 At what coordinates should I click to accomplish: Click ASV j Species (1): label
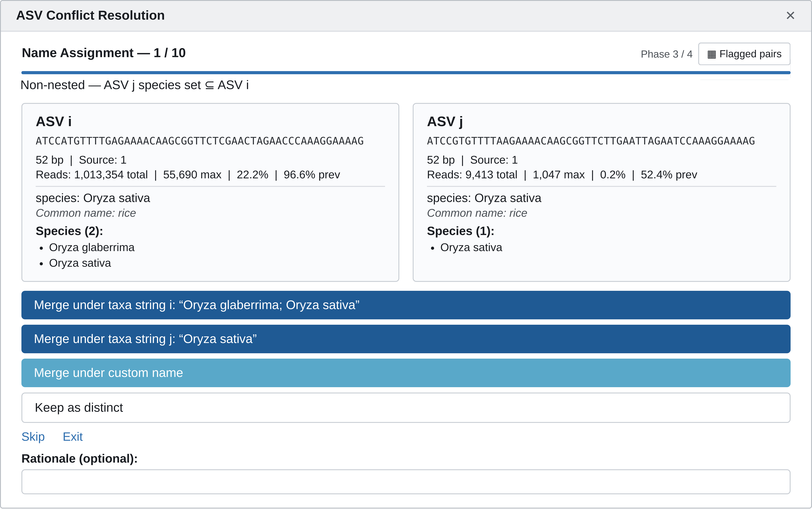pyautogui.click(x=461, y=231)
